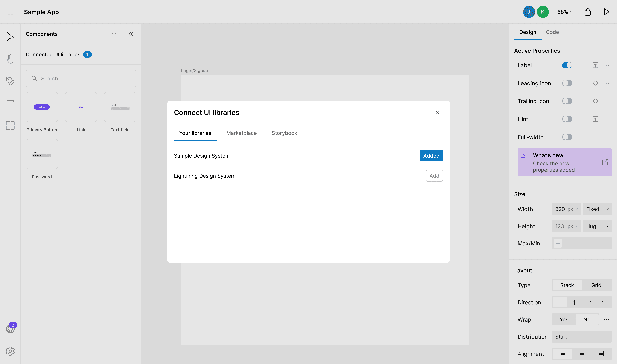Click the share export icon

[x=588, y=12]
